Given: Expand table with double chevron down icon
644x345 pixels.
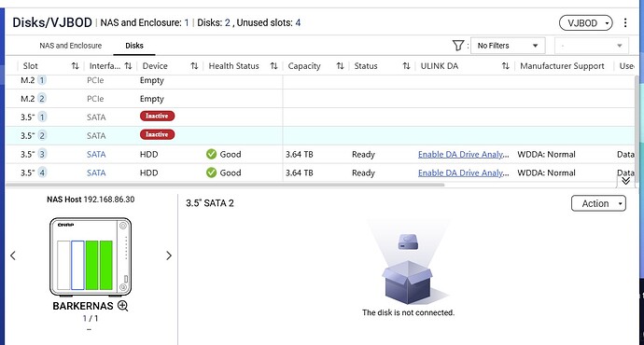Looking at the screenshot, I should point(625,181).
